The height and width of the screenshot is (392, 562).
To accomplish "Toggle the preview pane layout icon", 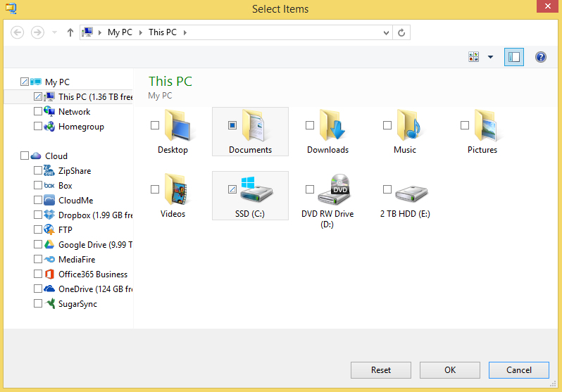I will (514, 57).
